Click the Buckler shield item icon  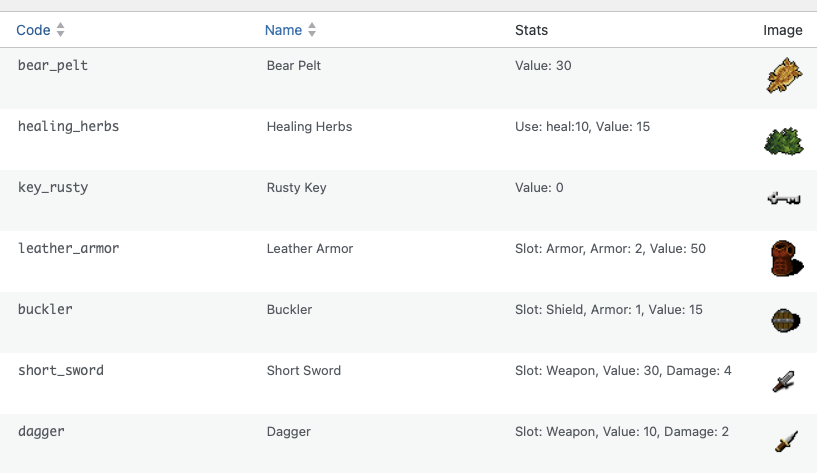point(782,320)
